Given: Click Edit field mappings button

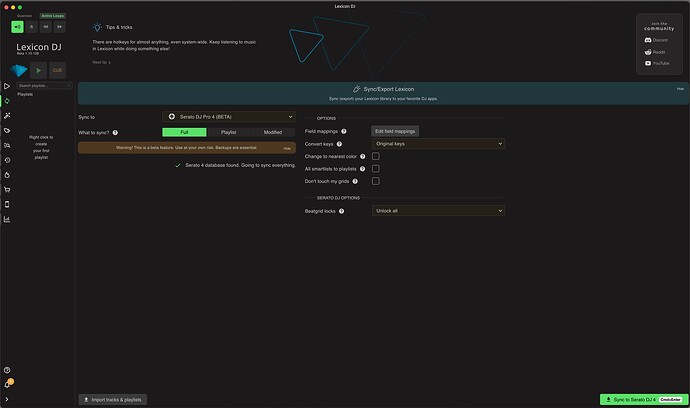Looking at the screenshot, I should (395, 131).
